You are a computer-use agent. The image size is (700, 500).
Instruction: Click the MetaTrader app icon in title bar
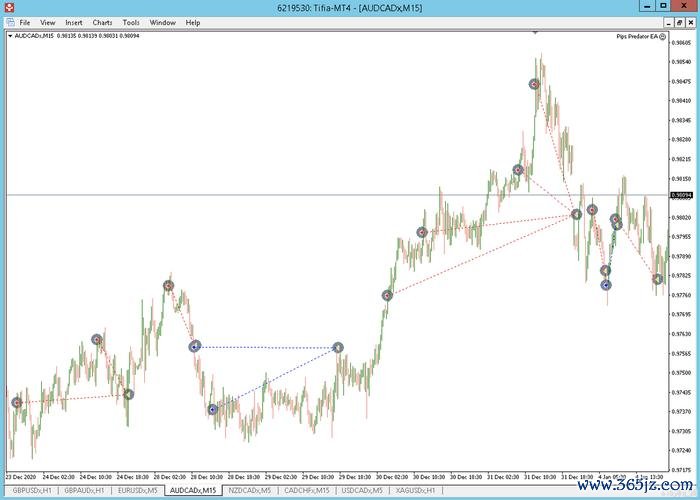[x=8, y=8]
